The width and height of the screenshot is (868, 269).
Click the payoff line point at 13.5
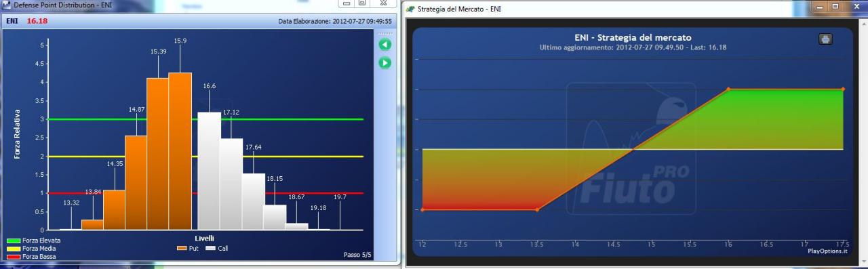coord(537,210)
